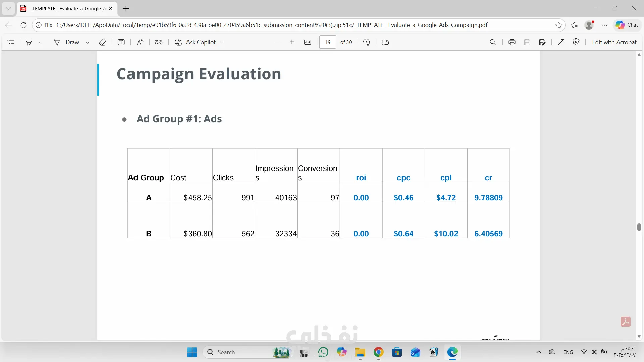This screenshot has height=362, width=644.
Task: Open the table of contents sidebar
Action: pyautogui.click(x=11, y=42)
